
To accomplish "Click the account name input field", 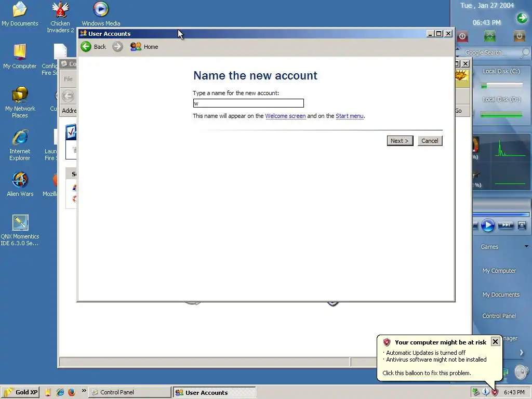I will [x=248, y=103].
